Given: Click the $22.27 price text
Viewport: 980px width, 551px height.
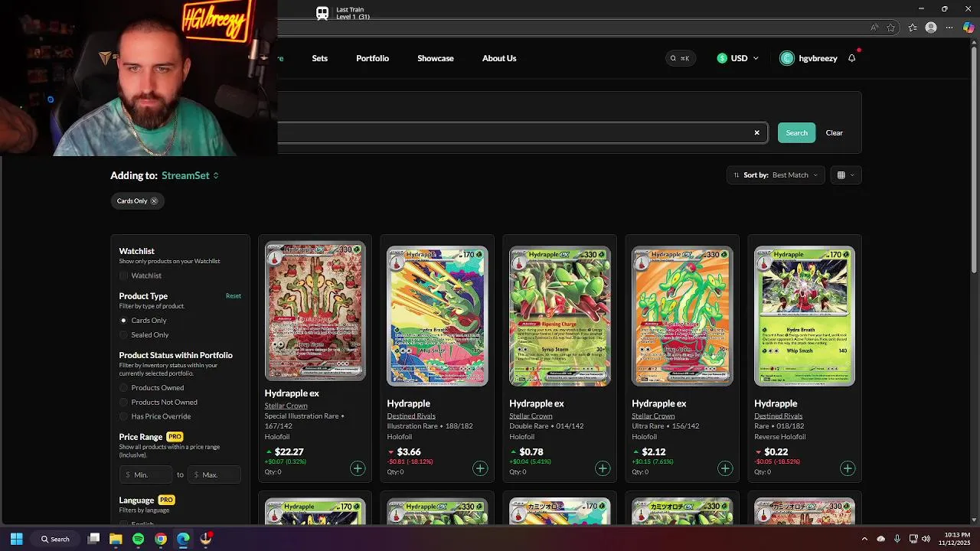Looking at the screenshot, I should [x=289, y=452].
